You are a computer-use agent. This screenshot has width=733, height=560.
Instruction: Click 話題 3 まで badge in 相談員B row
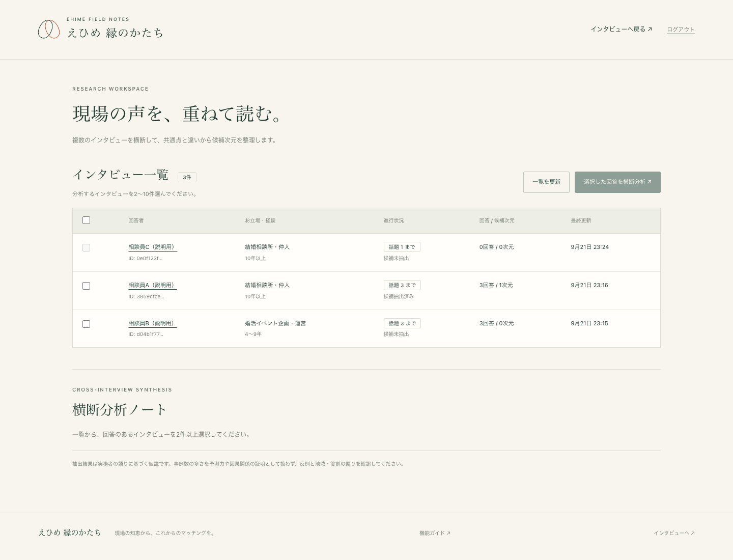(402, 323)
